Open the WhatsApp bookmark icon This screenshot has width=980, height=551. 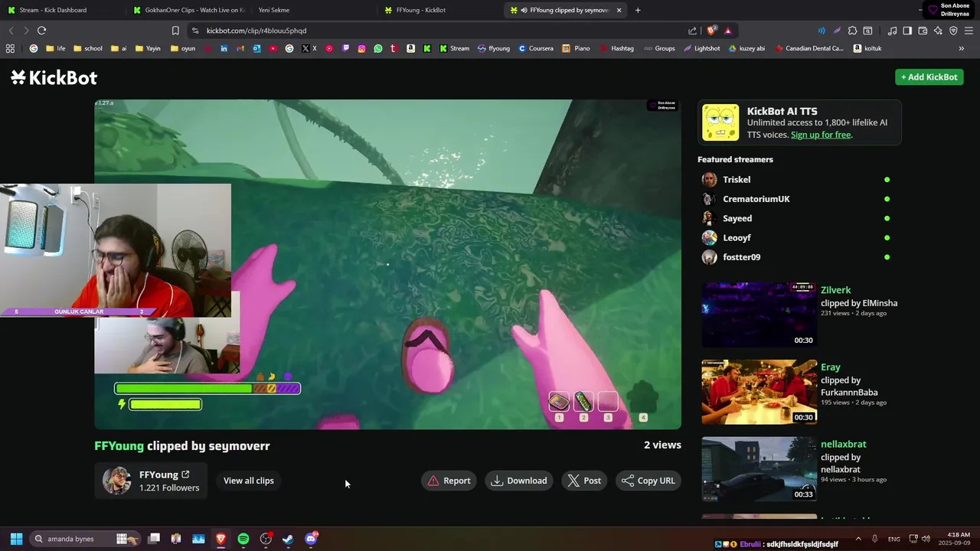point(378,48)
